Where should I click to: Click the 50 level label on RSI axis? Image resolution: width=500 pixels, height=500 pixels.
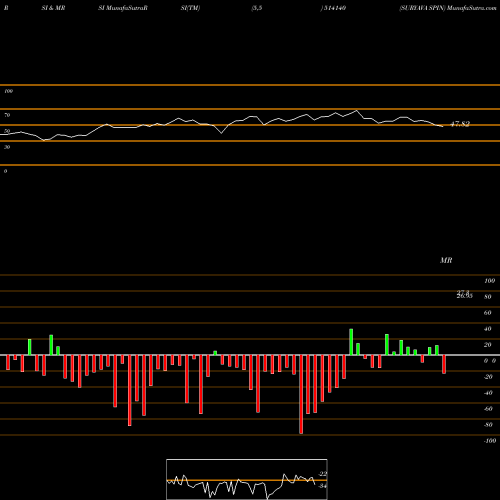(x=7, y=131)
